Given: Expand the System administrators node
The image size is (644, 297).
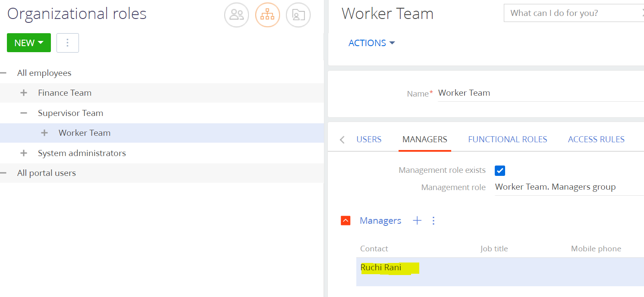Looking at the screenshot, I should [24, 153].
